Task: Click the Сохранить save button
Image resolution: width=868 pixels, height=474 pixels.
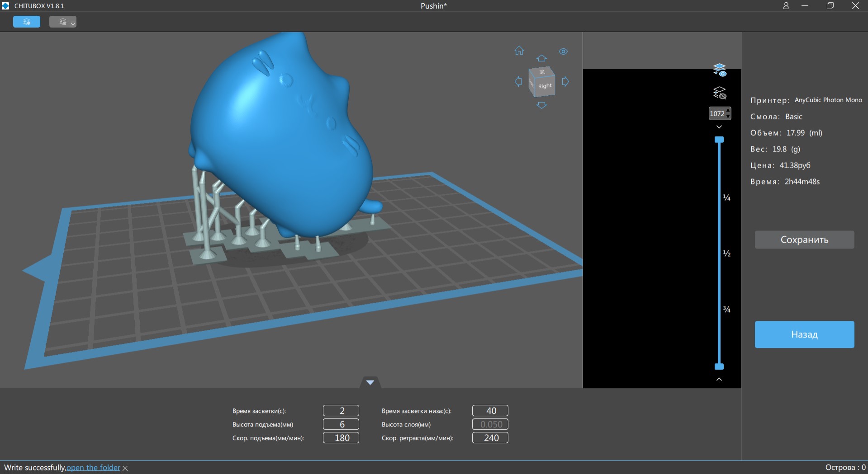Action: (x=804, y=240)
